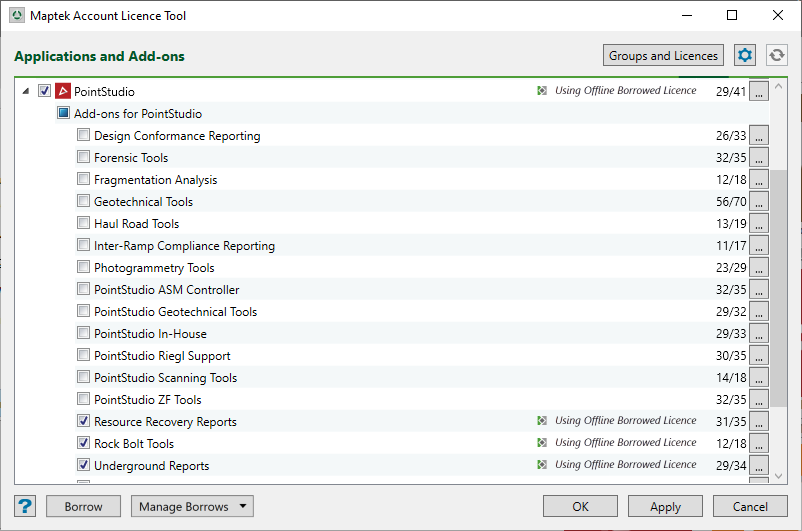Click the scrollbar up arrow

tap(778, 86)
